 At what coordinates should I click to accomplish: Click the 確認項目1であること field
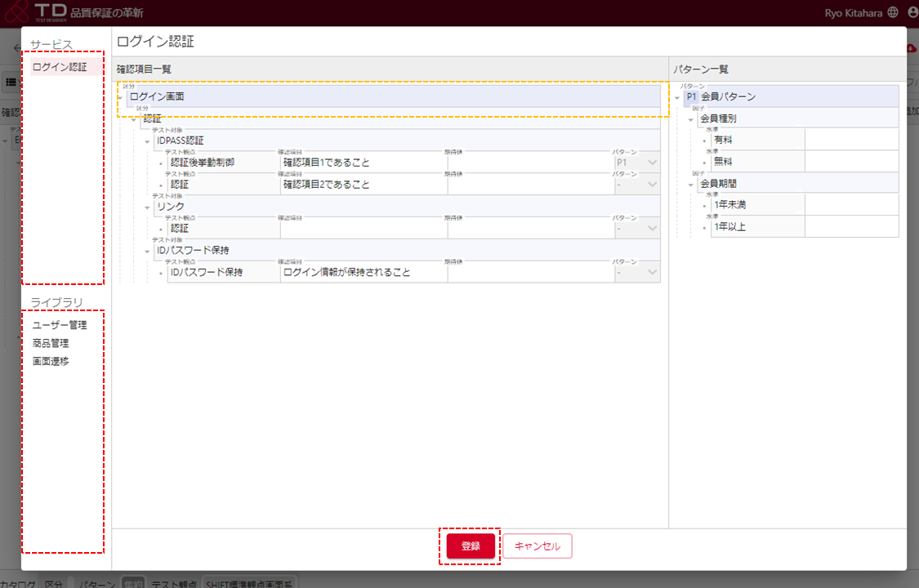coord(364,163)
